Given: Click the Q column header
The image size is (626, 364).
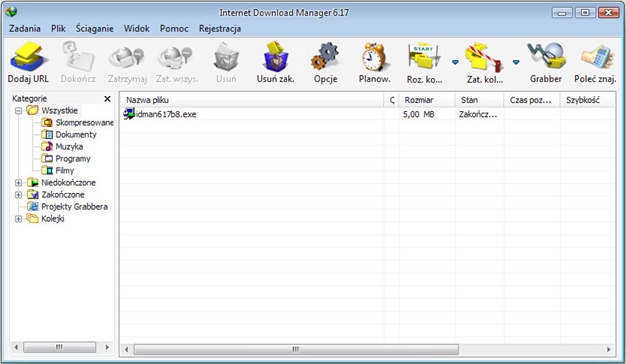Looking at the screenshot, I should pyautogui.click(x=392, y=100).
